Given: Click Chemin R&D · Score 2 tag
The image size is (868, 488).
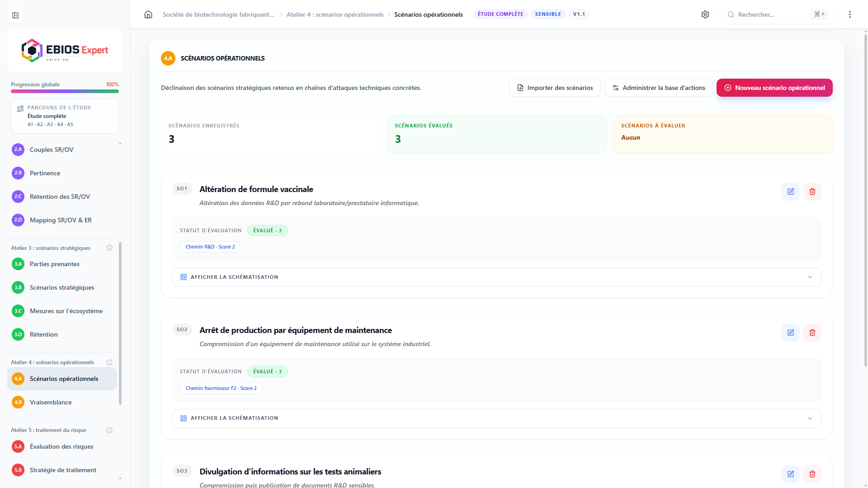Looking at the screenshot, I should (210, 247).
